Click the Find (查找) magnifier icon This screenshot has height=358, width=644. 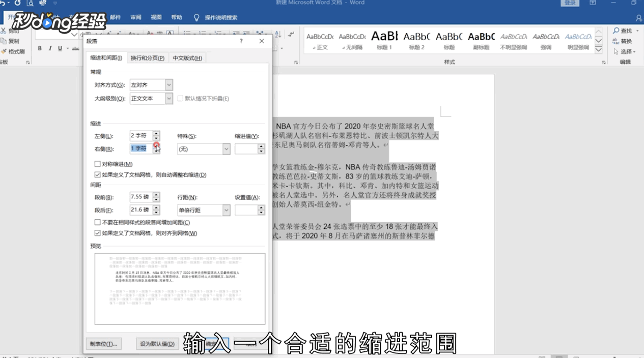(x=616, y=31)
